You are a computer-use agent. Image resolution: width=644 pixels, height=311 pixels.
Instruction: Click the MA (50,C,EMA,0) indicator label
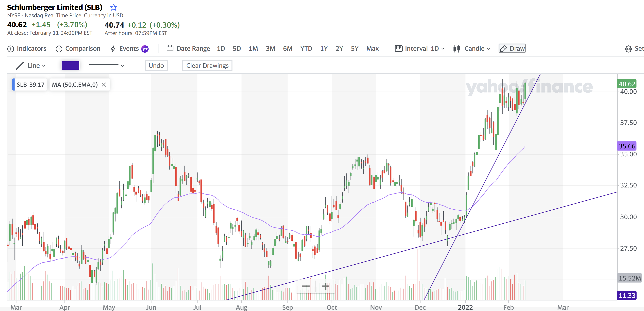[x=75, y=85]
